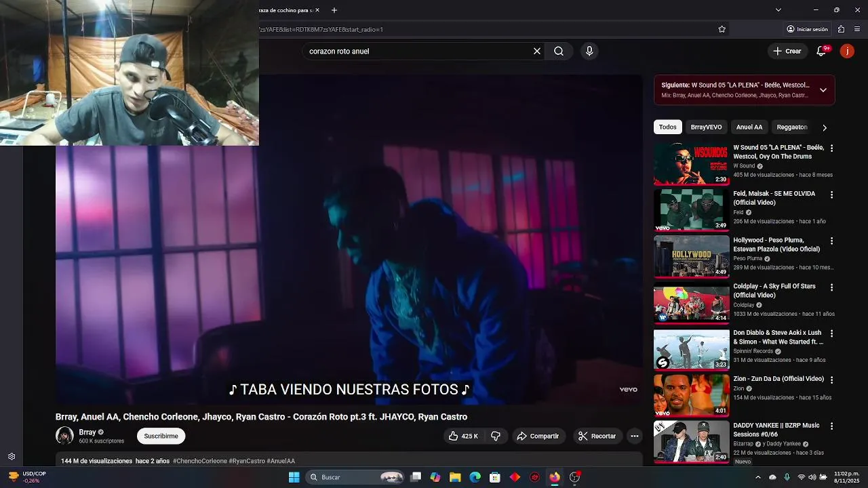The width and height of the screenshot is (868, 488).
Task: Open YouTube notifications bell
Action: click(821, 51)
